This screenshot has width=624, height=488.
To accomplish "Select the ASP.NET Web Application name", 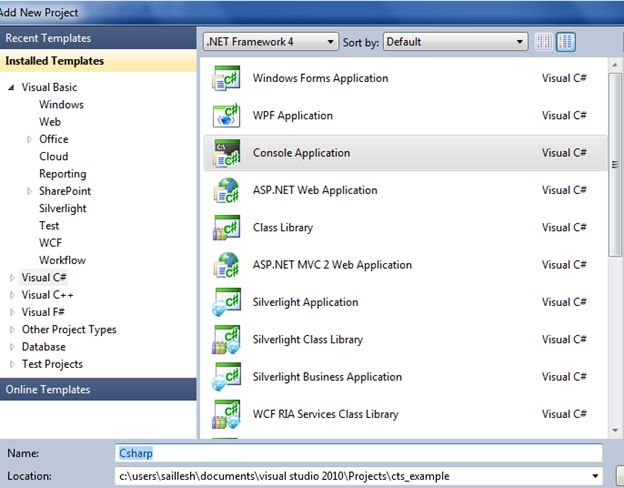I will tap(315, 190).
